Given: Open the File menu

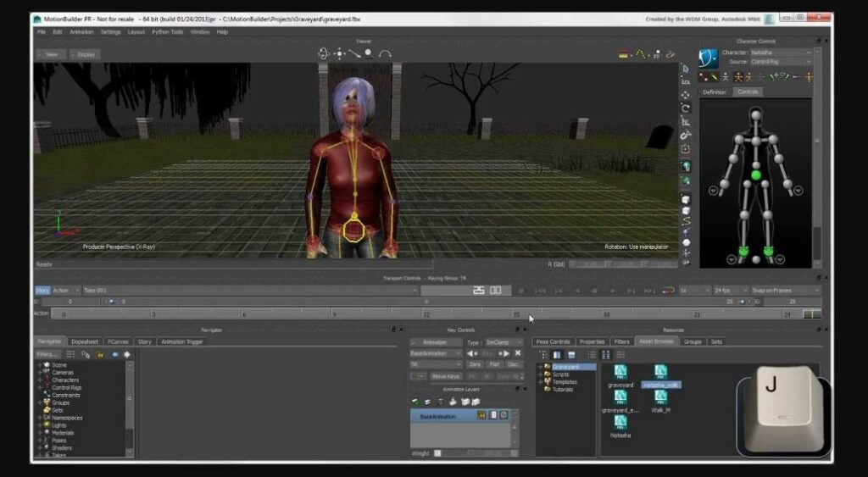Looking at the screenshot, I should click(x=42, y=32).
